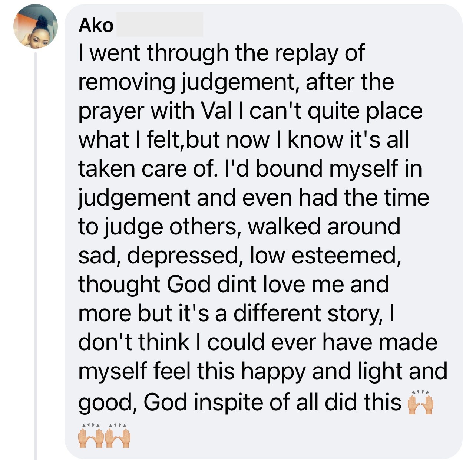Click the second raised hands emoji on last line
476x460 pixels.
[118, 436]
